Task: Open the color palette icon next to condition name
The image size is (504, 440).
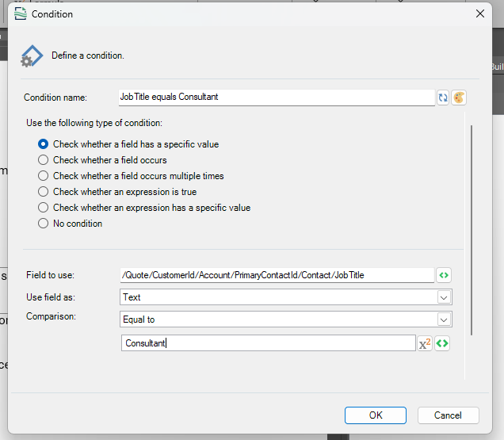Action: [x=459, y=98]
